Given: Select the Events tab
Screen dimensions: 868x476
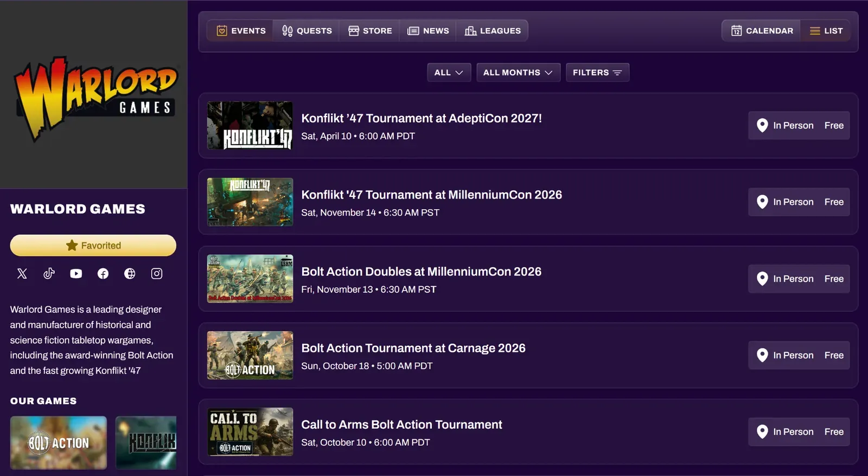Looking at the screenshot, I should pos(241,31).
